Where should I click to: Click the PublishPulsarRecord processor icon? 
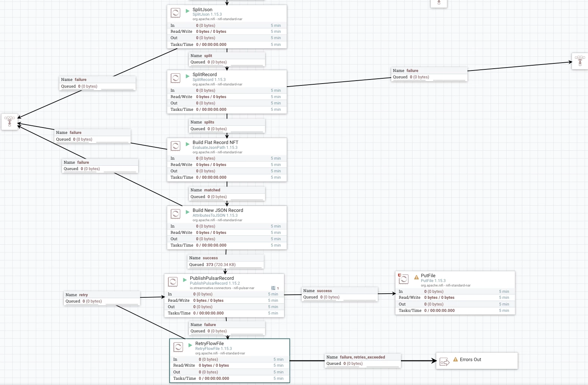[x=173, y=282]
